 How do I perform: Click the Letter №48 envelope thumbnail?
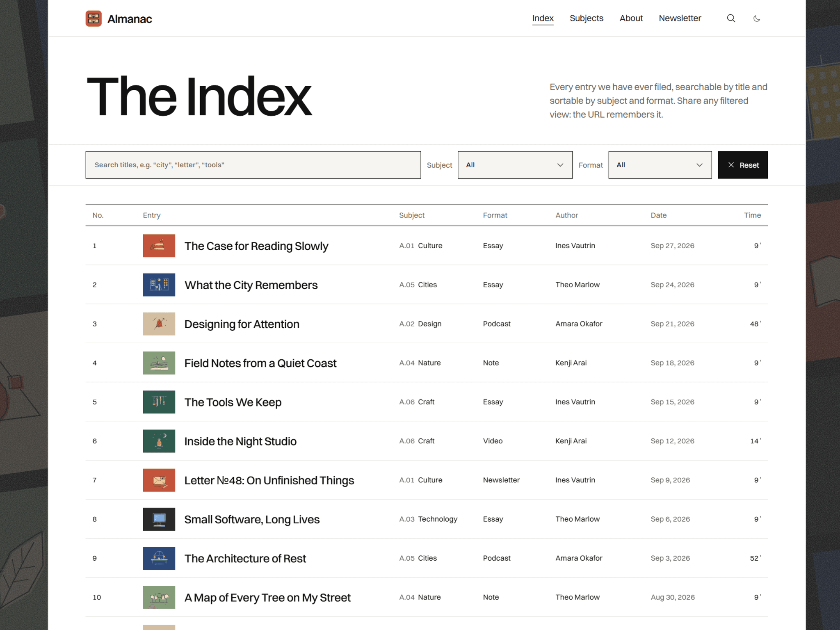tap(159, 480)
